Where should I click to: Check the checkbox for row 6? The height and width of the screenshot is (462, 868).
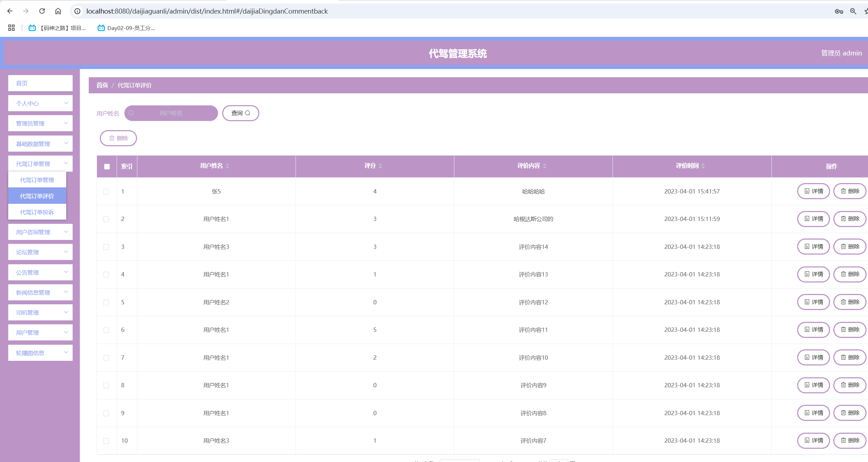click(x=106, y=330)
